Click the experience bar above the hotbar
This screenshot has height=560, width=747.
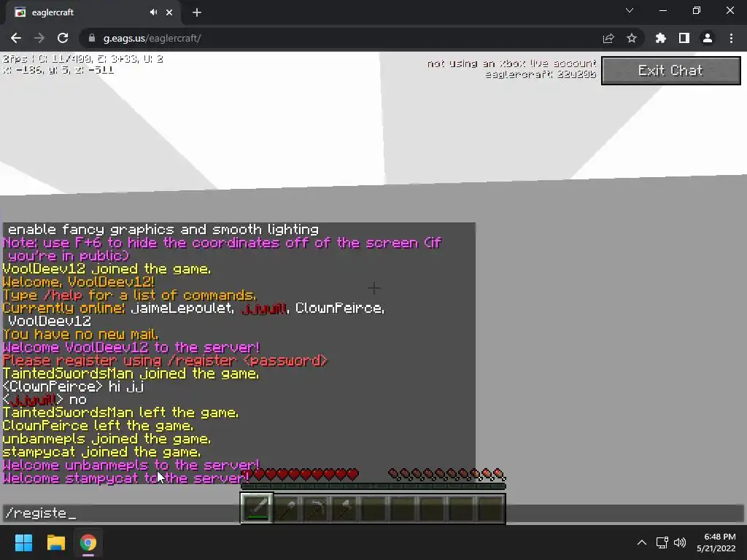(373, 486)
